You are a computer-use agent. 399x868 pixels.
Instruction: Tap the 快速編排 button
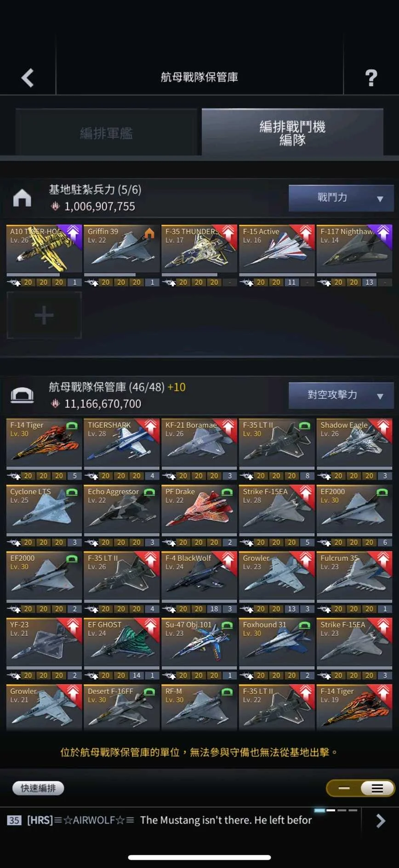coord(38,788)
